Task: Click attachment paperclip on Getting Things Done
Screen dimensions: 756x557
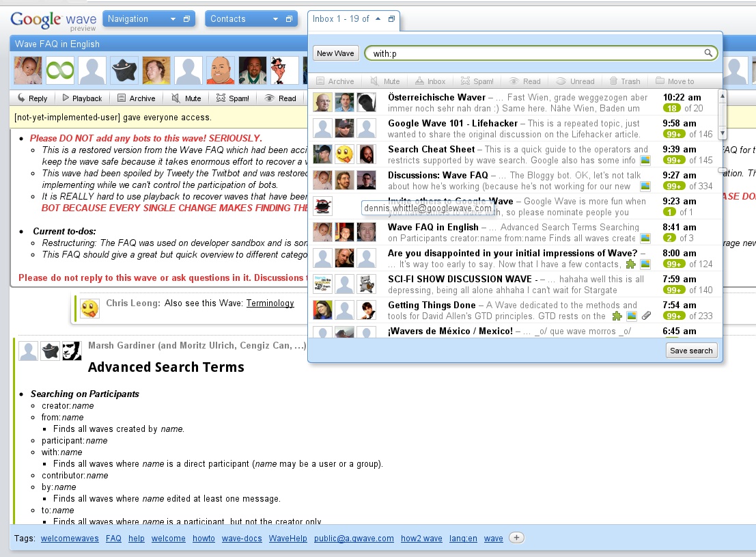Action: (x=646, y=316)
